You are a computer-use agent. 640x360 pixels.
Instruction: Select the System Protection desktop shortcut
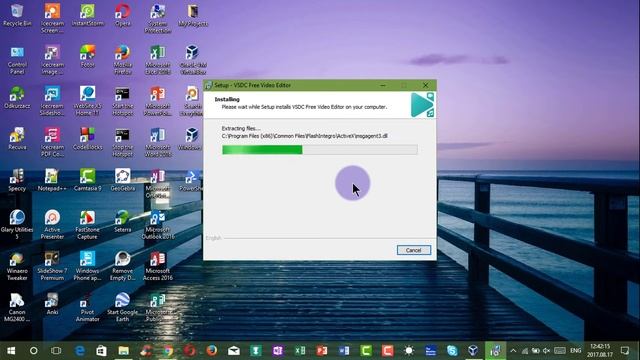tap(158, 18)
